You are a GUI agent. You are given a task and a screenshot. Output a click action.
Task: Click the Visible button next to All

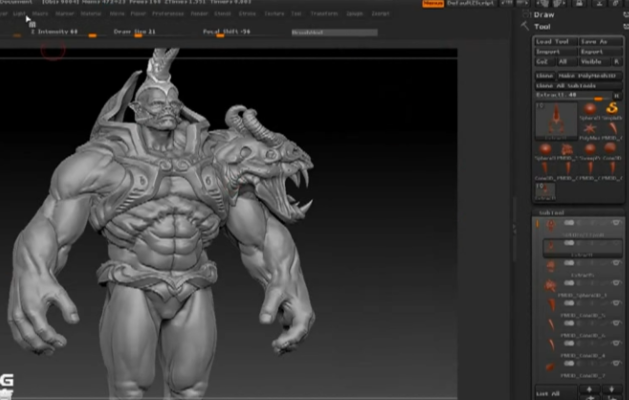(594, 62)
